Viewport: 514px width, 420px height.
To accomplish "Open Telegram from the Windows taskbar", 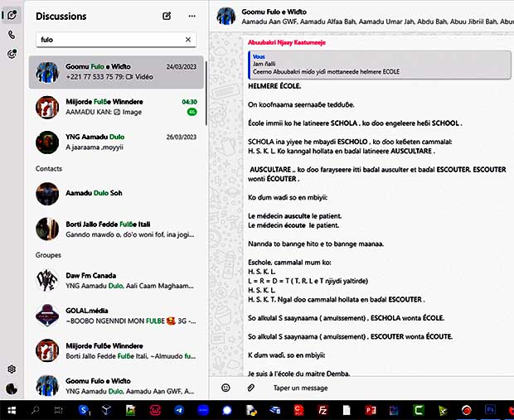I will 179,410.
